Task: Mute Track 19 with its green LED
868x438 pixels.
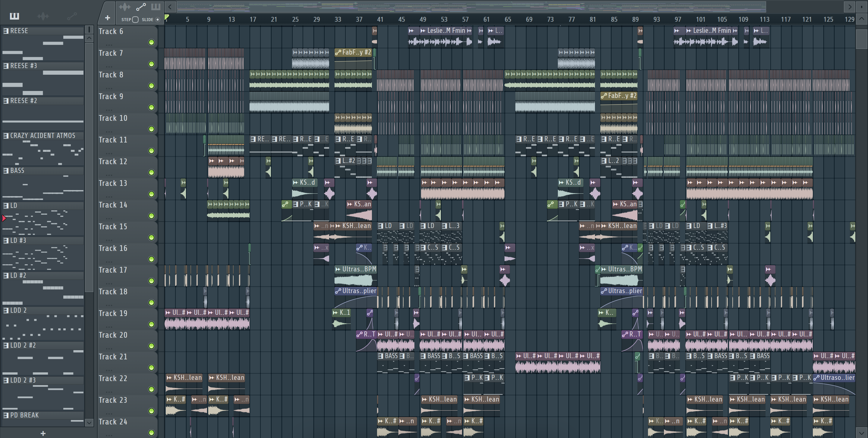Action: [x=151, y=324]
